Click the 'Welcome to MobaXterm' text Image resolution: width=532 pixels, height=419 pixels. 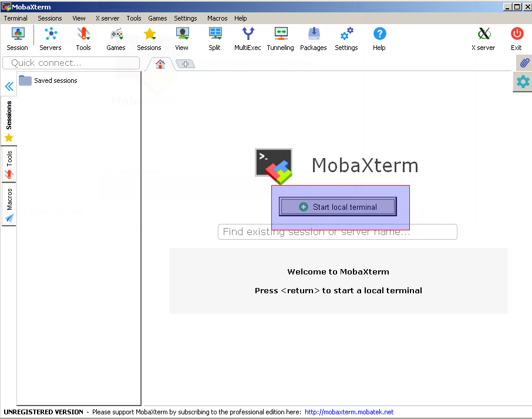point(338,271)
